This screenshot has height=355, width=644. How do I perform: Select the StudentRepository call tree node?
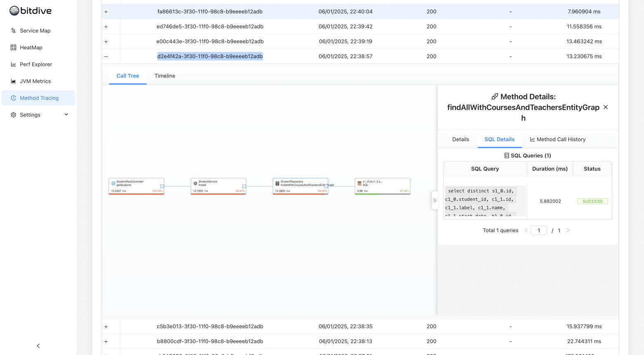[x=301, y=186]
